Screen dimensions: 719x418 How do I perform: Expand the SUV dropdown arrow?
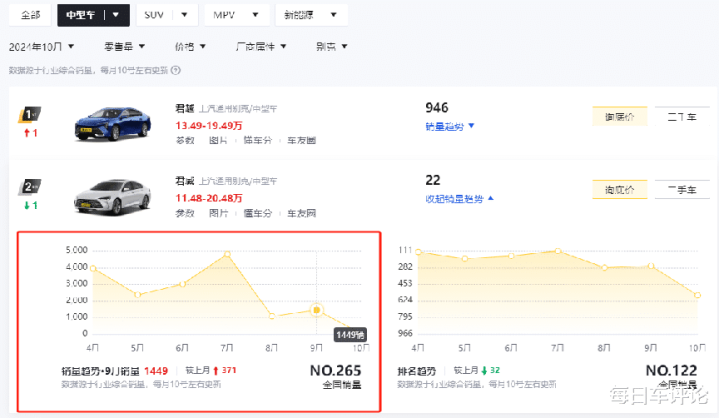pyautogui.click(x=184, y=15)
